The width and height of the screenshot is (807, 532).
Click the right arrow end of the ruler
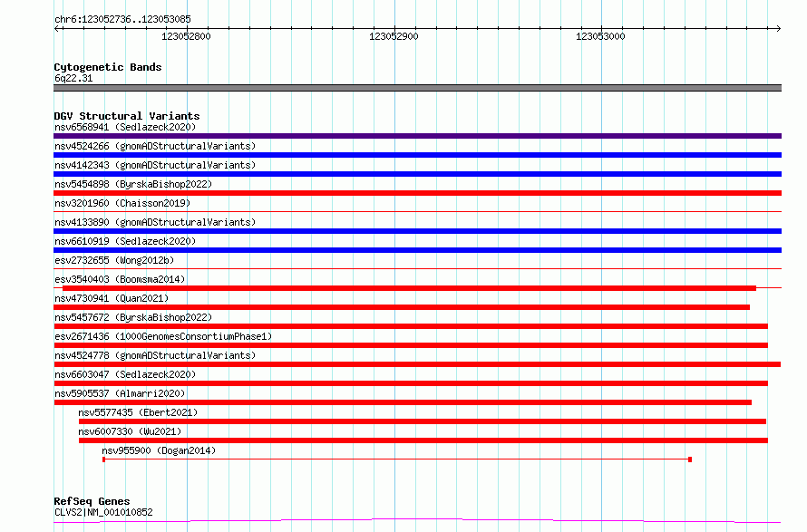778,28
